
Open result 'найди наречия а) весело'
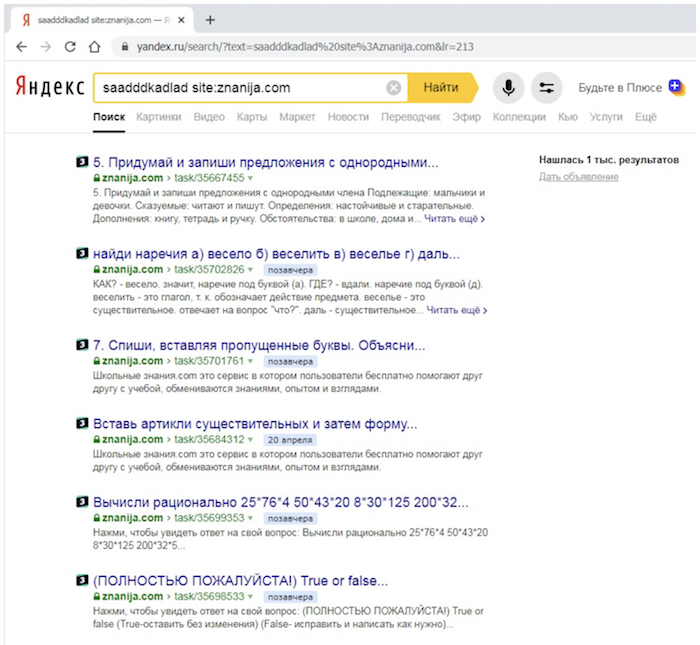click(x=276, y=254)
